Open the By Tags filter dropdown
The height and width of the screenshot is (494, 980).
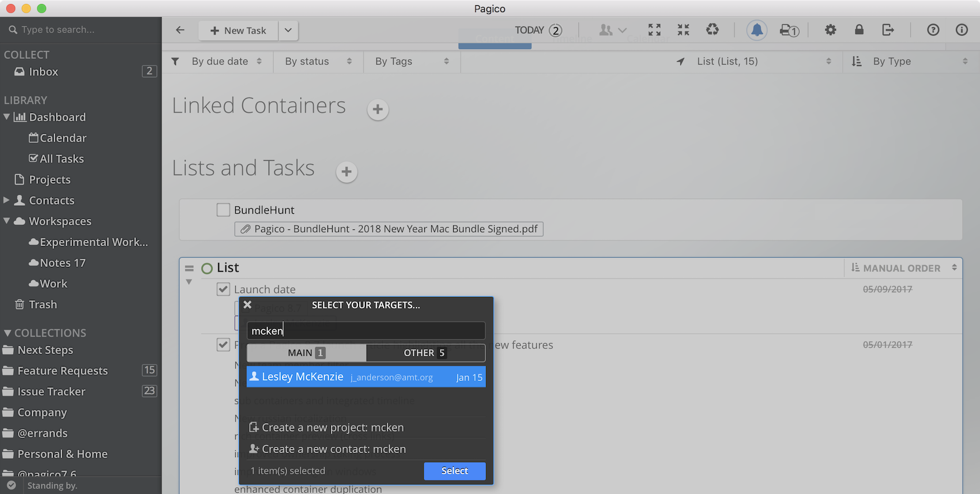click(x=412, y=61)
